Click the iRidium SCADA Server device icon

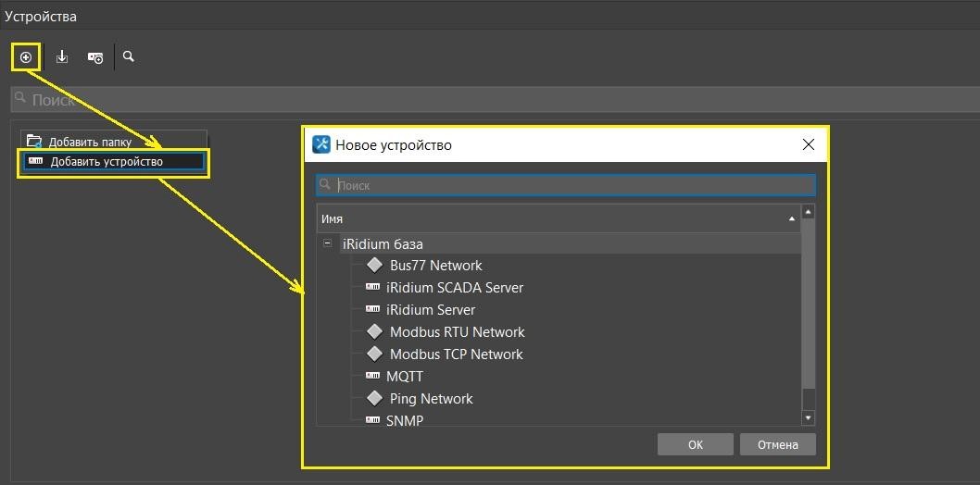click(373, 288)
